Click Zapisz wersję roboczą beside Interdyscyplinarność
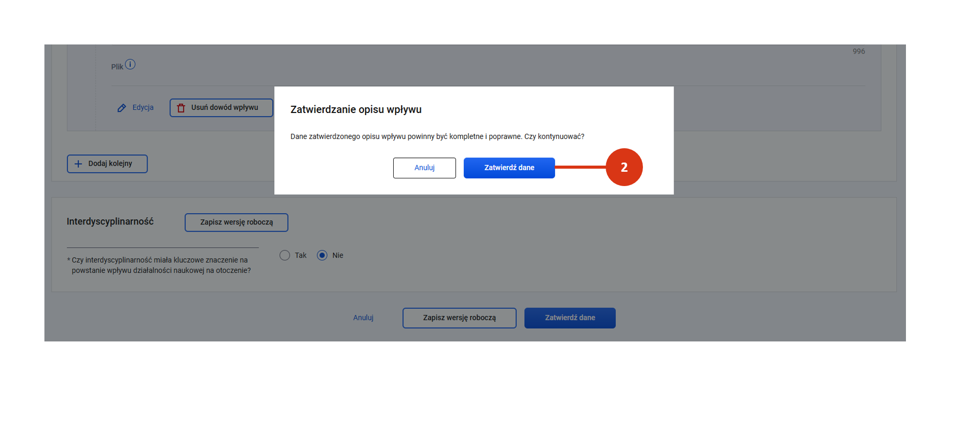The width and height of the screenshot is (980, 436). [x=236, y=222]
